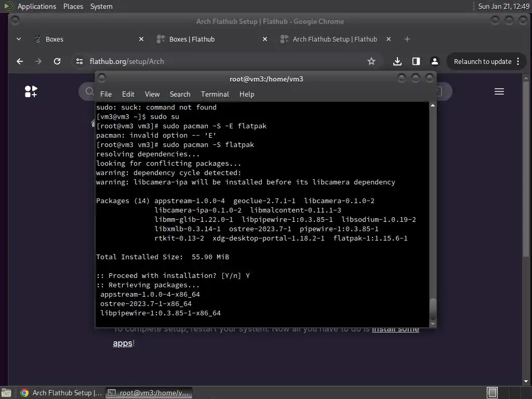Open terminal View menu
The width and height of the screenshot is (532, 399).
(x=152, y=94)
